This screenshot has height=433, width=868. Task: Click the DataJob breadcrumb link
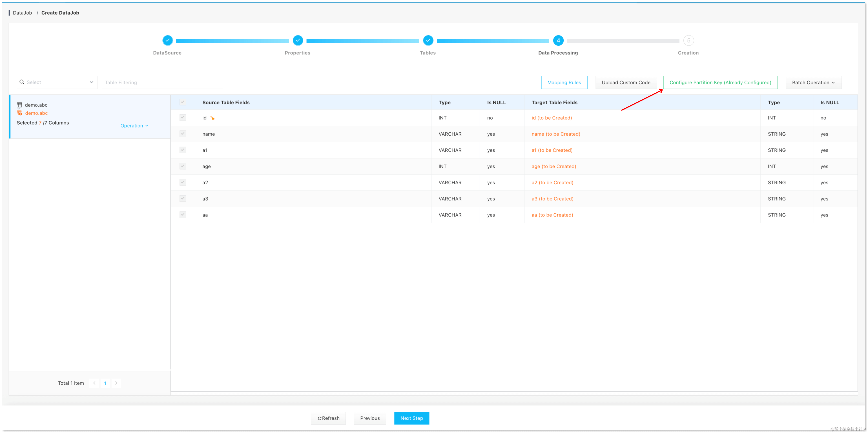[22, 13]
